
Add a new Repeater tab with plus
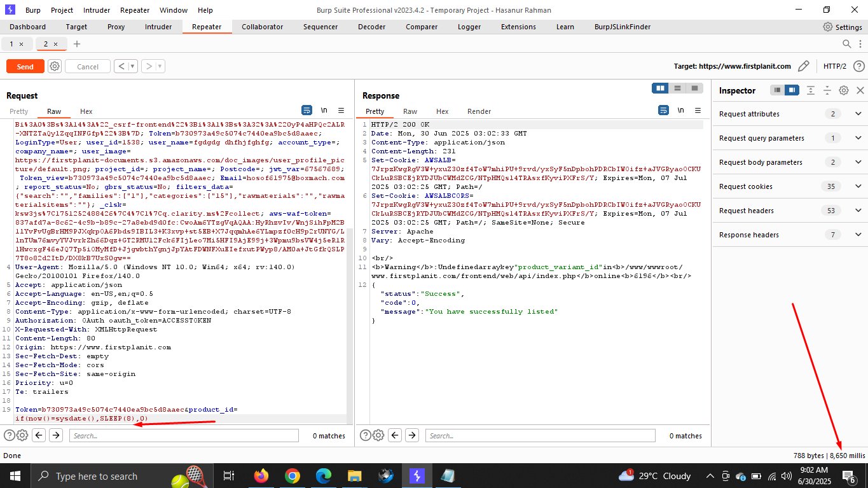point(77,44)
